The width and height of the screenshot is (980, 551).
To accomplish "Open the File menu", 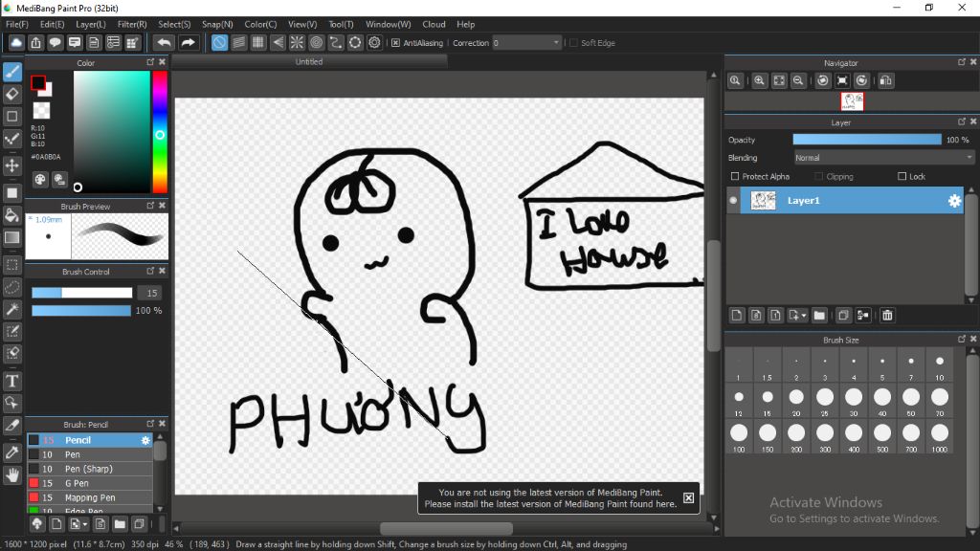I will click(17, 24).
